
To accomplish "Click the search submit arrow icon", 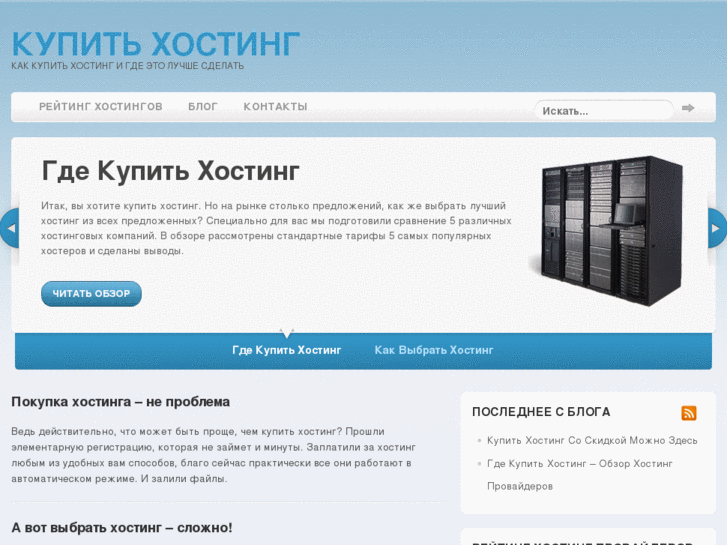I will pyautogui.click(x=688, y=108).
